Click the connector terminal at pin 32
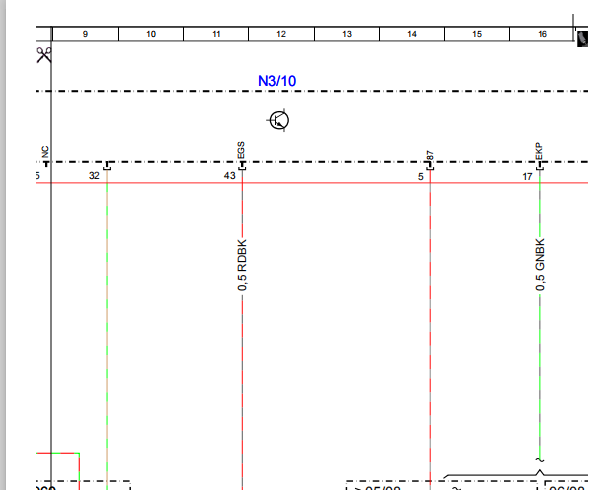 pos(107,166)
